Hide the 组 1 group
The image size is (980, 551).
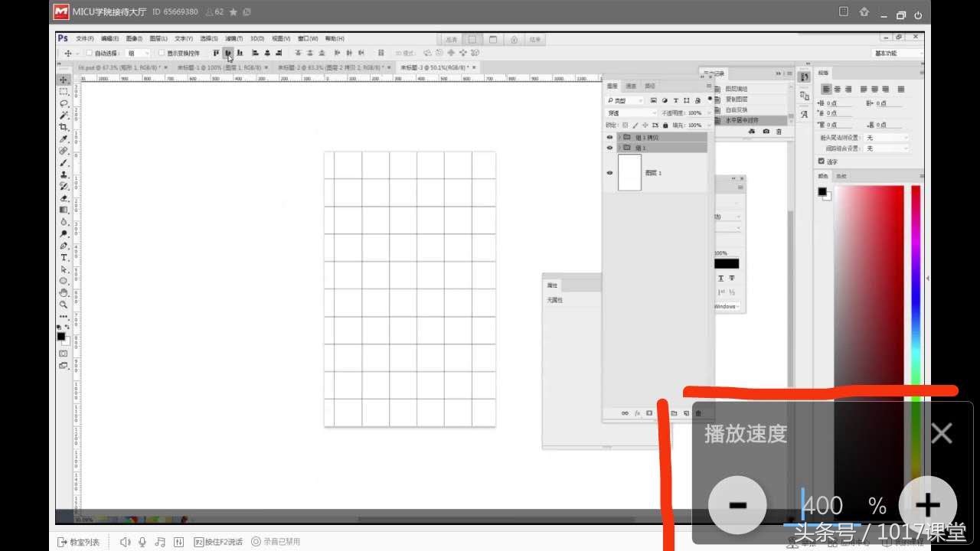(610, 148)
